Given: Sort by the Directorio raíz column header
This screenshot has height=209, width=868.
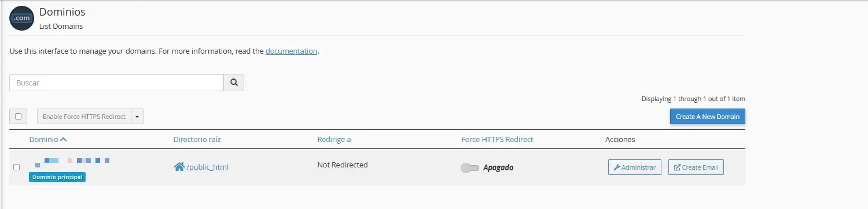Looking at the screenshot, I should [x=197, y=139].
